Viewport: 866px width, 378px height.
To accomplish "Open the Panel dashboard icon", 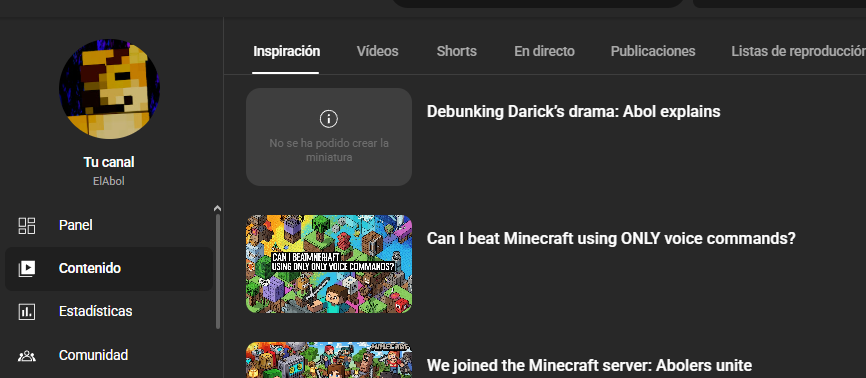I will (x=27, y=225).
